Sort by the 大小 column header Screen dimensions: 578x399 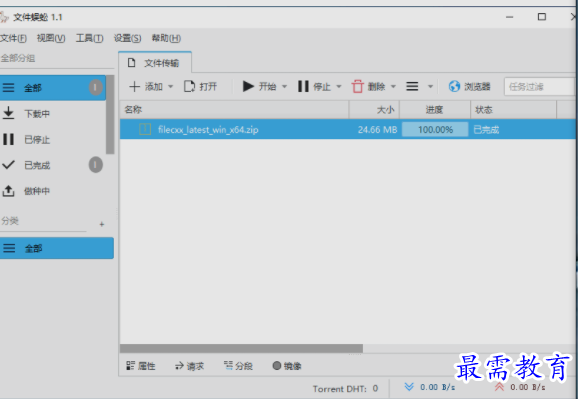374,110
